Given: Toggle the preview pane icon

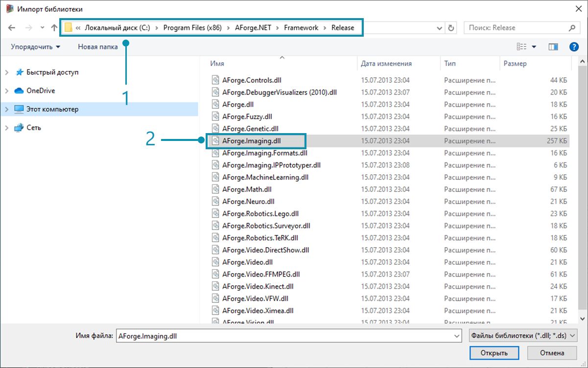Looking at the screenshot, I should [x=554, y=47].
